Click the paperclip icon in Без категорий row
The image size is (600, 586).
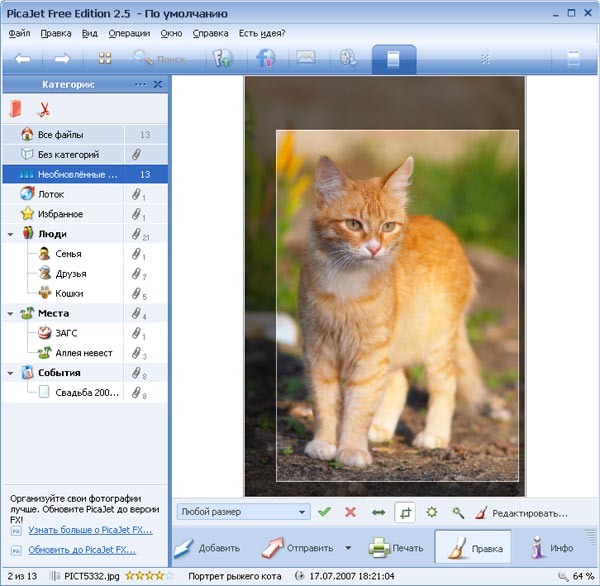pos(136,154)
